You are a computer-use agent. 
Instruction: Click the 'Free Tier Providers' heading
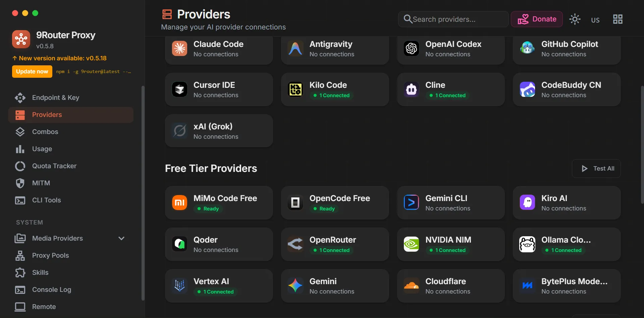tap(211, 169)
